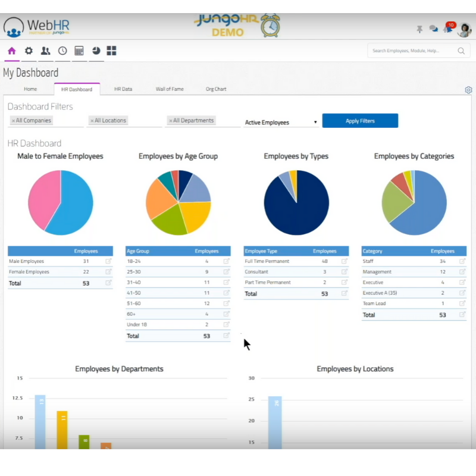Open details icon for Consultant row
The image size is (476, 476).
(x=345, y=272)
